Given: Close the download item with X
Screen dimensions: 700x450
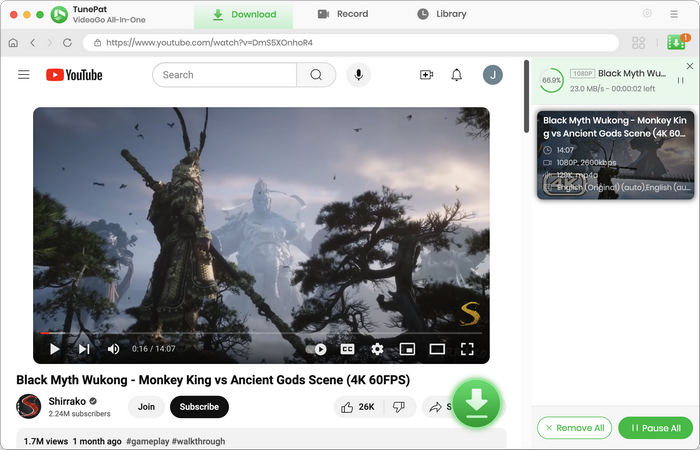Looking at the screenshot, I should [x=690, y=66].
